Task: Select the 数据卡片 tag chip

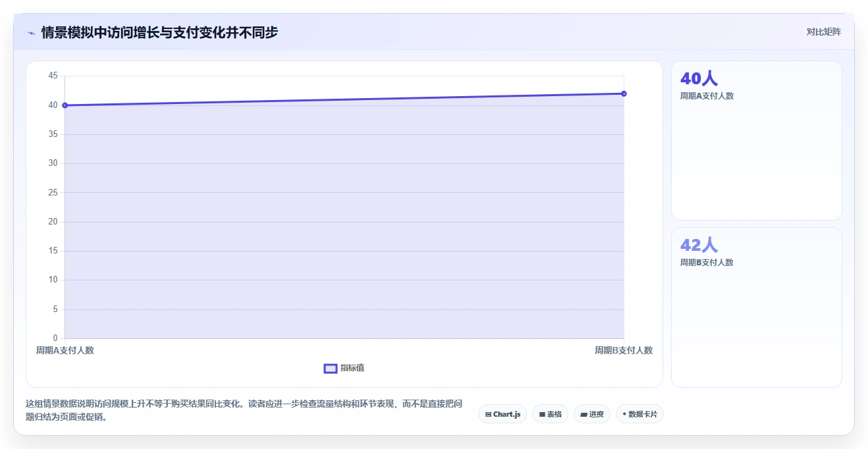Action: (x=639, y=414)
